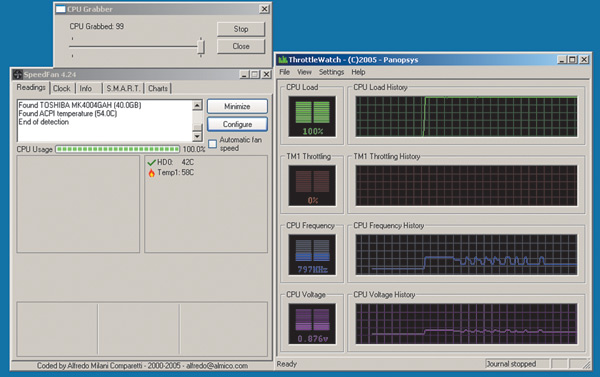Open the Charts tab in SpeedFan
This screenshot has height=377, width=600.
pyautogui.click(x=158, y=88)
